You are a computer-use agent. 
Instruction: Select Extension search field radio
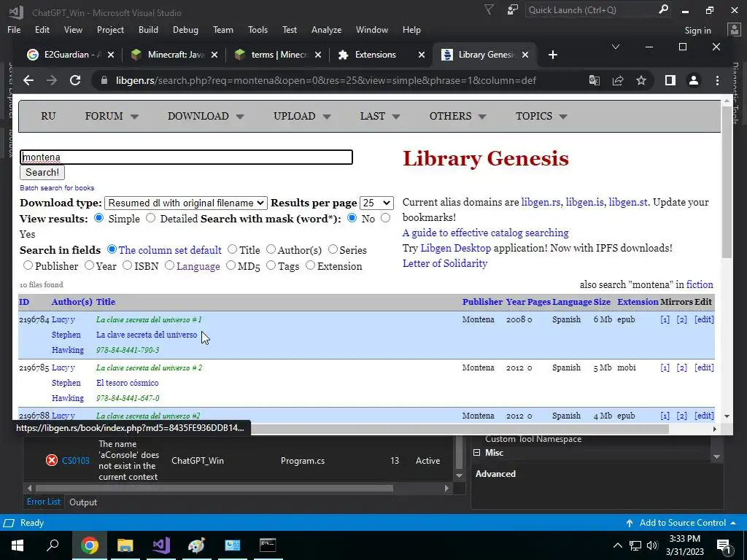tap(310, 265)
